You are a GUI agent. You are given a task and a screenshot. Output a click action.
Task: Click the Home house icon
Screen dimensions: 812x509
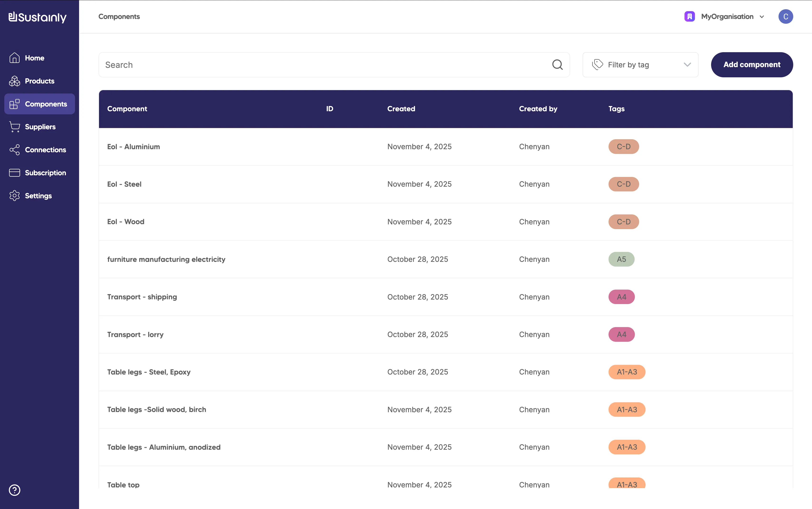pyautogui.click(x=14, y=58)
